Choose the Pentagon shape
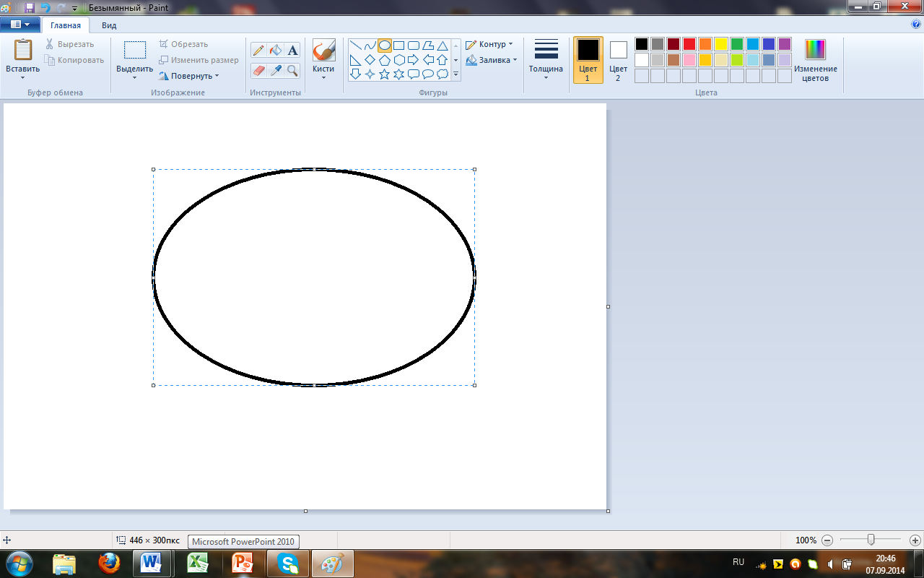The image size is (924, 578). 385,60
